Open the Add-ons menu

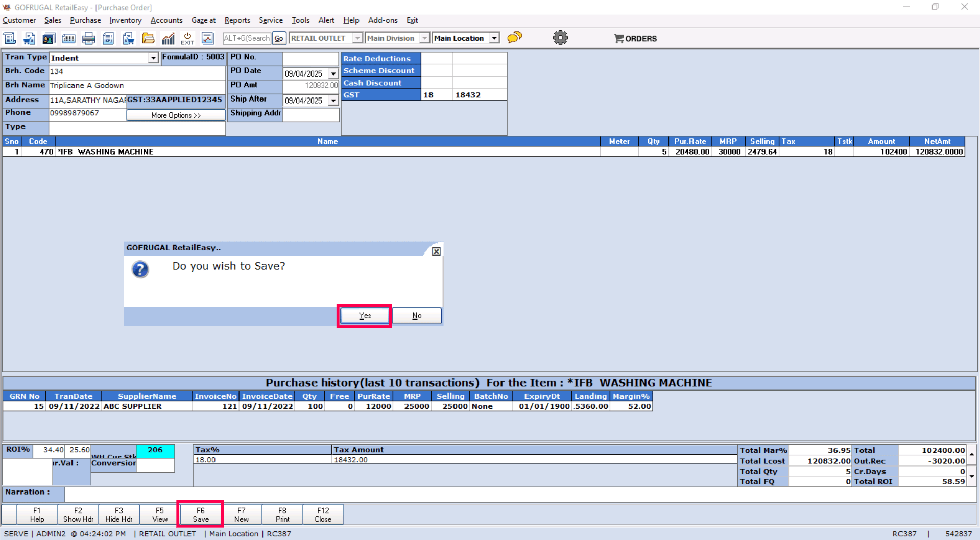click(x=383, y=20)
